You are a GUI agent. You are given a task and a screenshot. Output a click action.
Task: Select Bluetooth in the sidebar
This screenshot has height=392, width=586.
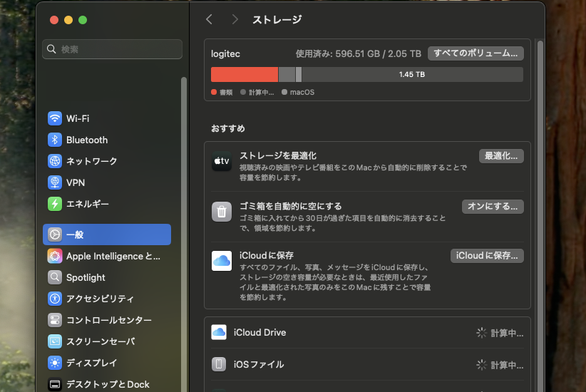[x=107, y=140]
